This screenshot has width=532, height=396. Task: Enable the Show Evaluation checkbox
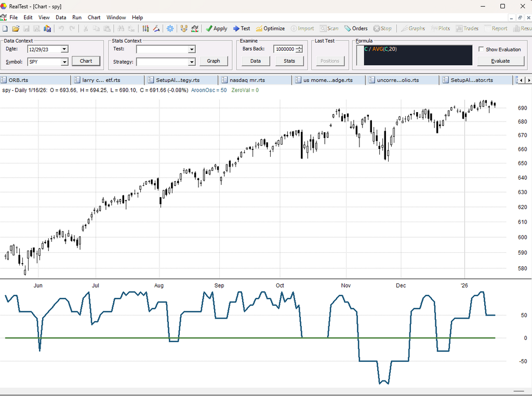click(x=481, y=49)
